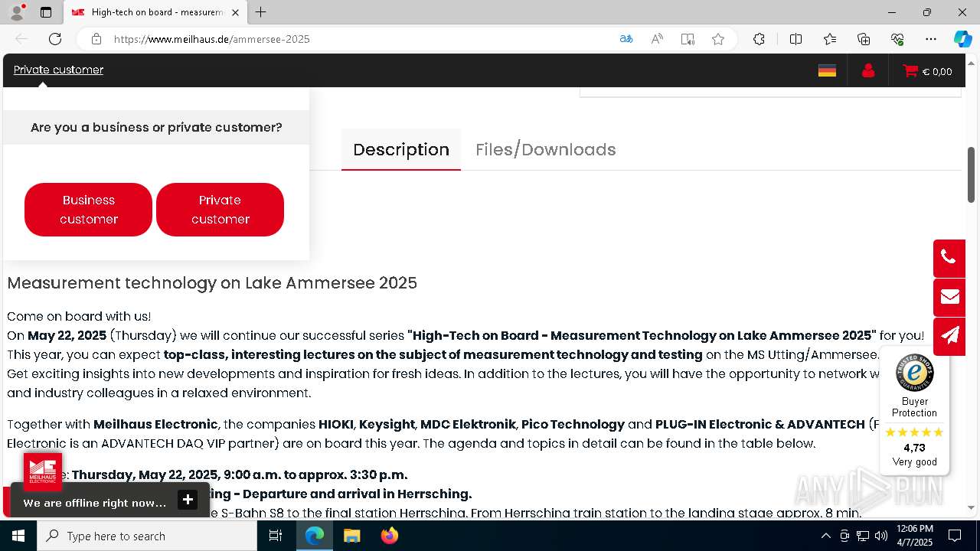This screenshot has height=551, width=980.
Task: Click the Private customer header link
Action: (x=58, y=70)
